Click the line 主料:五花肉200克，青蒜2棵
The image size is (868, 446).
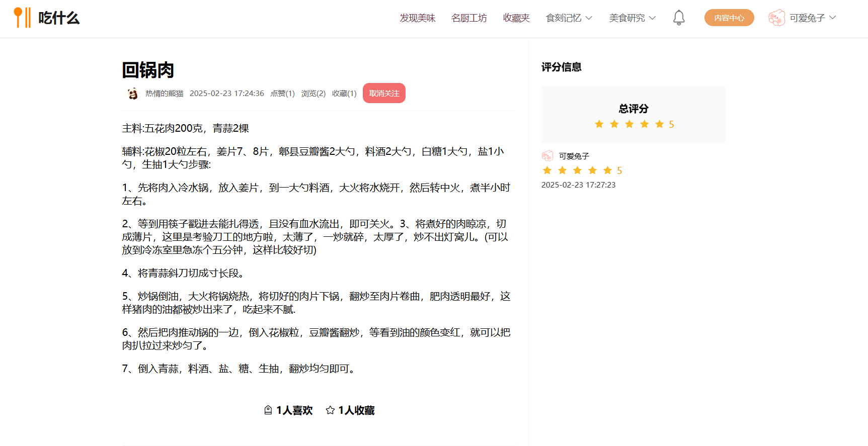(x=185, y=128)
